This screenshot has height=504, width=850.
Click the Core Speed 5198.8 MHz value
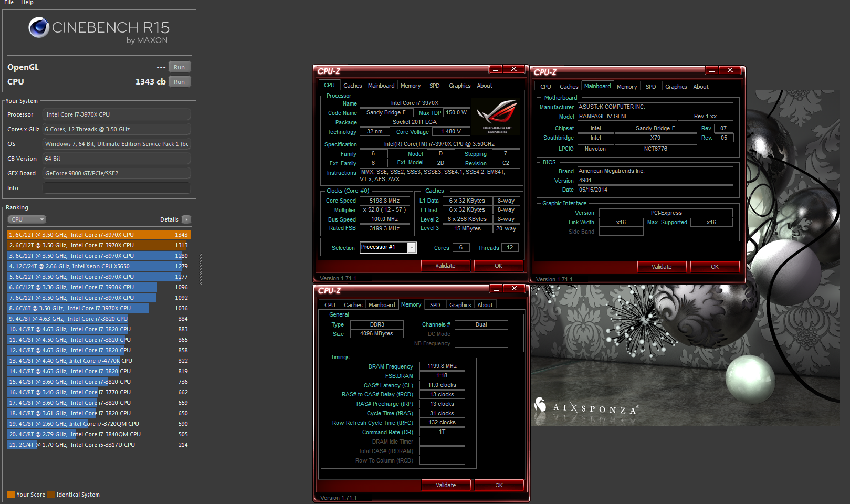tap(384, 201)
